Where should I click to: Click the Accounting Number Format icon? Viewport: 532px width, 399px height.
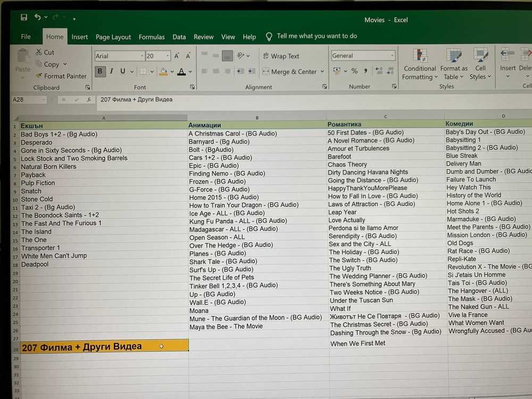coord(337,71)
